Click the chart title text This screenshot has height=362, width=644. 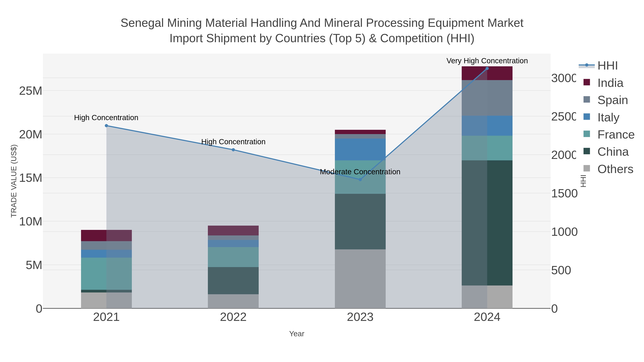(x=322, y=30)
